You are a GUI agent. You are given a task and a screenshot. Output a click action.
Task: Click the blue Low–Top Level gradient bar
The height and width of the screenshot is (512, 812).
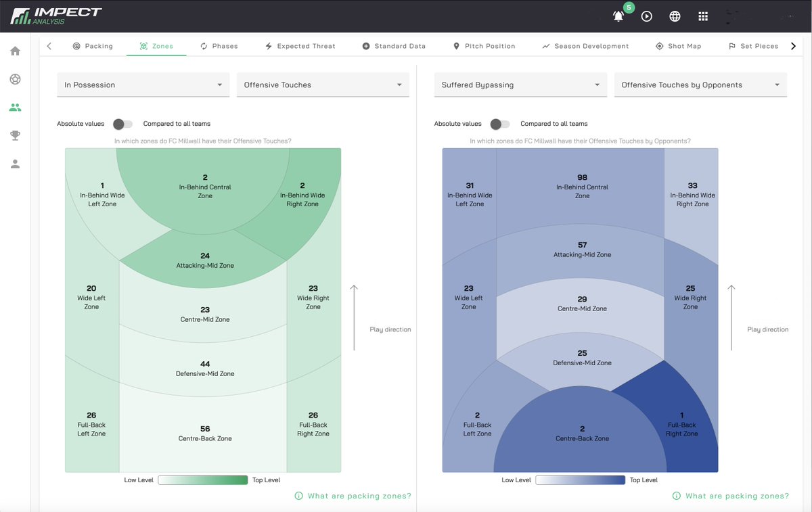pyautogui.click(x=581, y=480)
